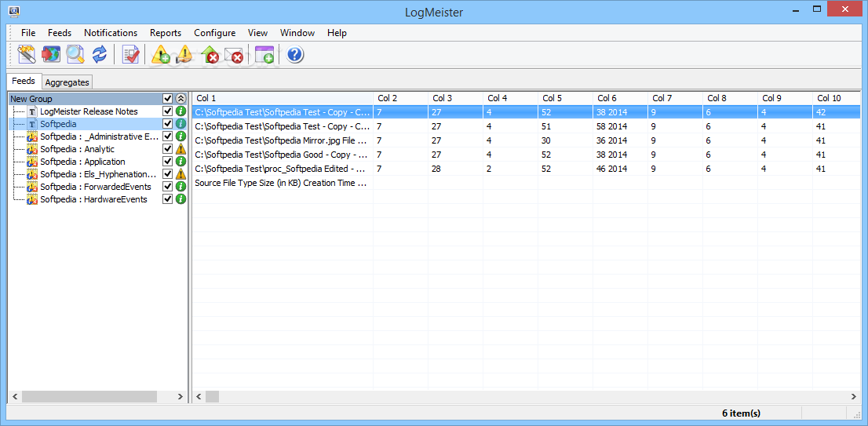Click the '6 item(s)' status bar text
The image size is (868, 426).
[741, 413]
